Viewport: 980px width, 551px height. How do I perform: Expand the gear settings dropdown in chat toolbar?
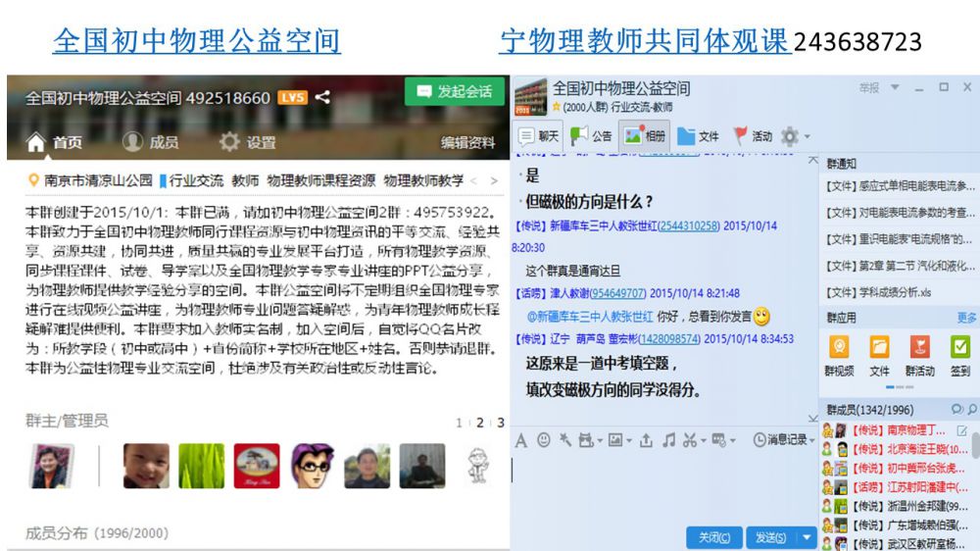pyautogui.click(x=807, y=137)
